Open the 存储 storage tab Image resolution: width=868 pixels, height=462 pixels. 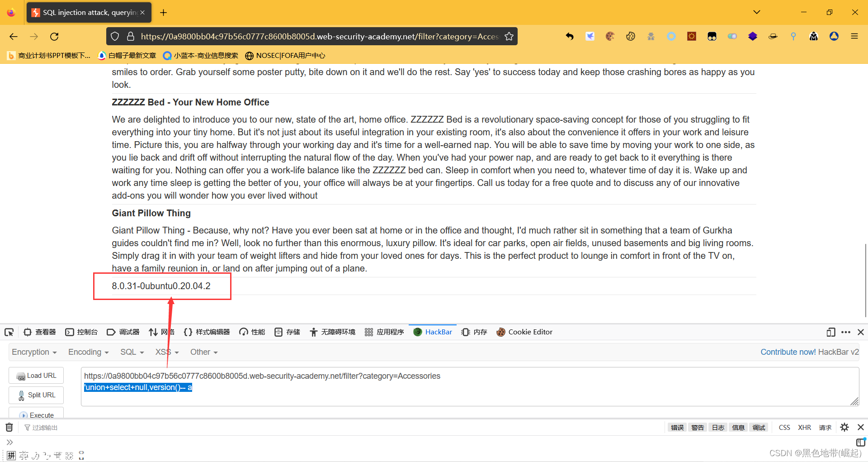288,332
